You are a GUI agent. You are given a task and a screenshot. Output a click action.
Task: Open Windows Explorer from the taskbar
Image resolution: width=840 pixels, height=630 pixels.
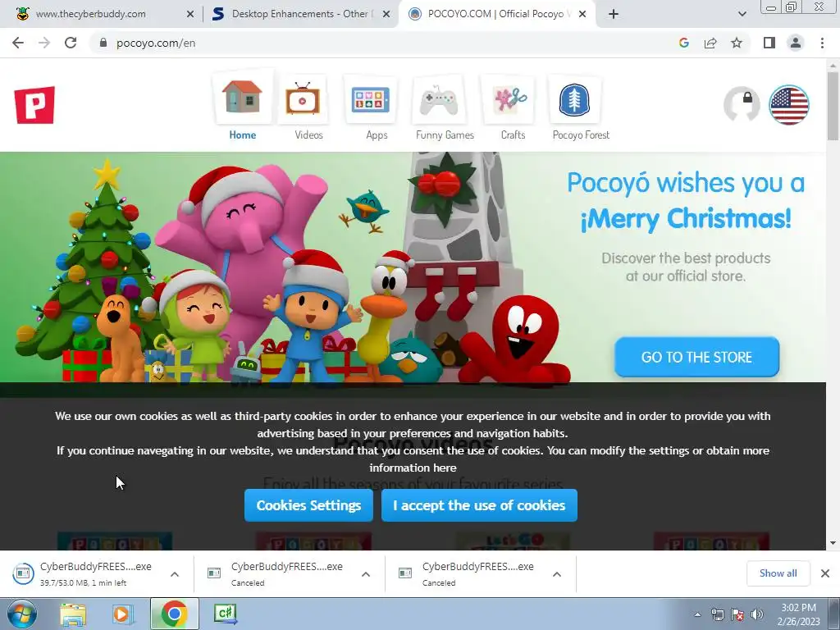coord(73,614)
